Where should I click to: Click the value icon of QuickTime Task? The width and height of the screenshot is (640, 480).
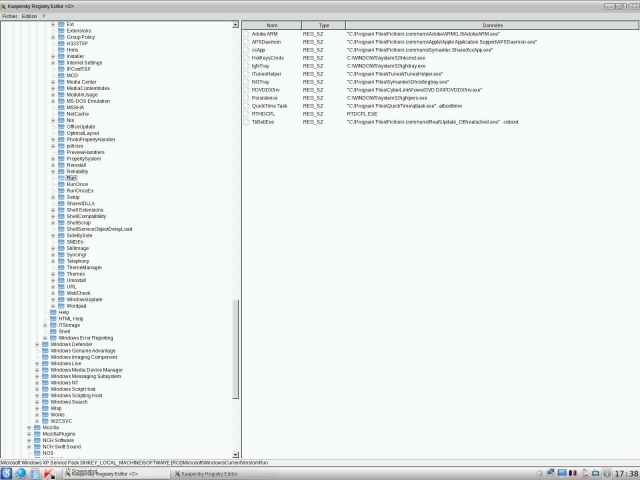point(247,106)
